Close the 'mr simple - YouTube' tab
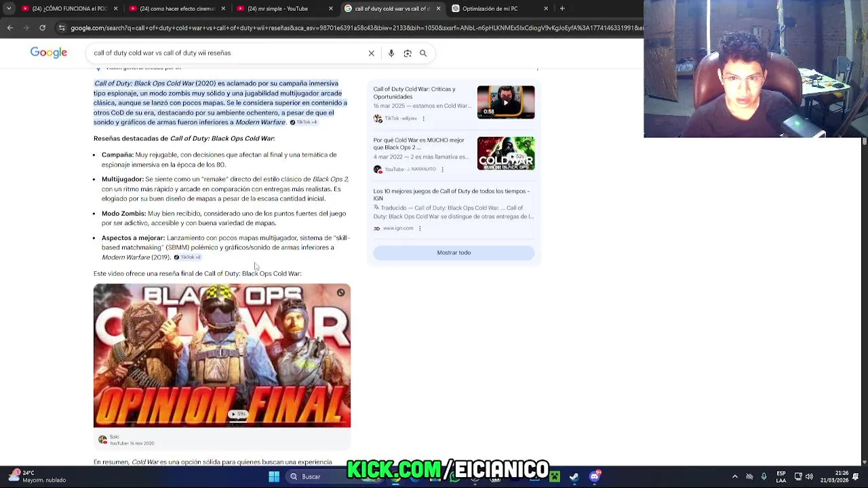Screen dimensions: 868x488 click(331, 8)
